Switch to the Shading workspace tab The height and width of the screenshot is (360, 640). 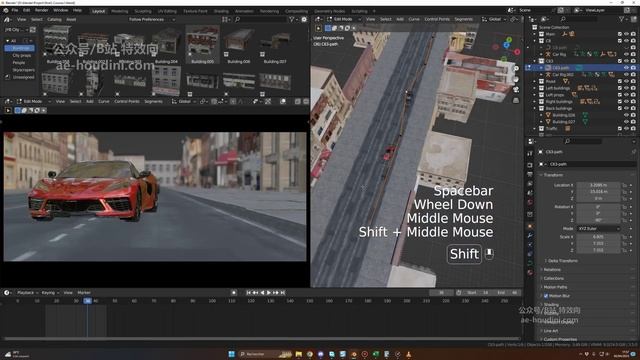point(221,11)
